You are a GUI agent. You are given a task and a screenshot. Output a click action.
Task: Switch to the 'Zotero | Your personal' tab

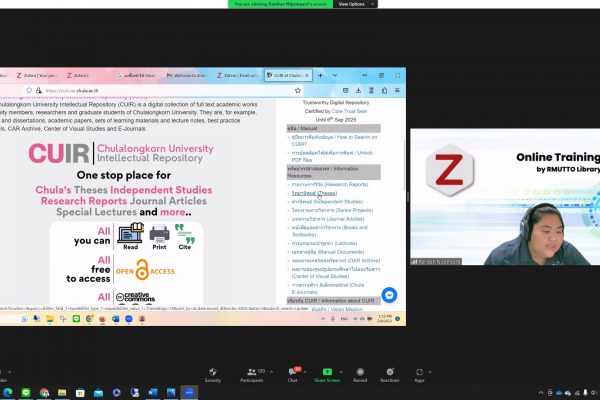click(x=37, y=75)
